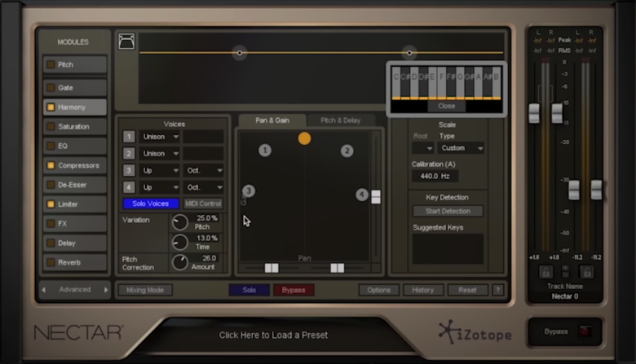Viewport: 636px width, 364px height.
Task: Open voice 3 Up direction dropdown
Action: tap(160, 170)
